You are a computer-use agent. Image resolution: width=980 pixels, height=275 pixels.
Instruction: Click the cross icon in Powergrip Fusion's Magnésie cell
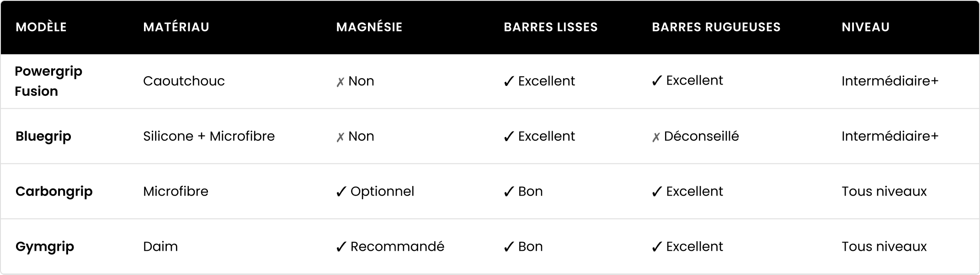(341, 82)
